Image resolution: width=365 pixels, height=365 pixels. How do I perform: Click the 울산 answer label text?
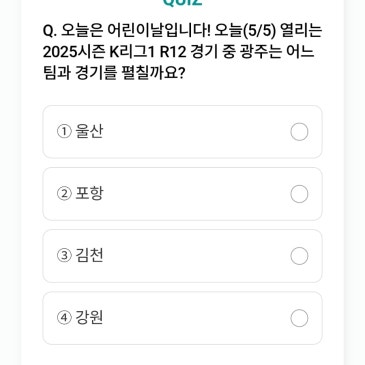[89, 131]
